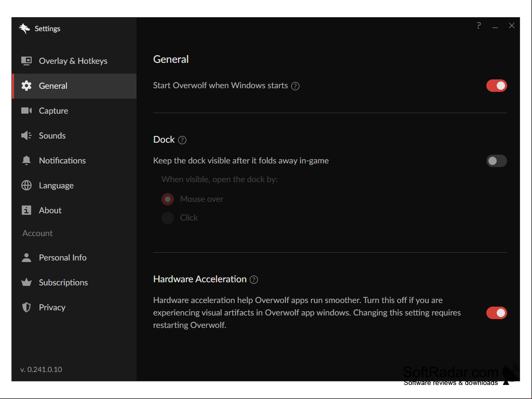Click version number v. 0.241.0.10

pyautogui.click(x=41, y=369)
